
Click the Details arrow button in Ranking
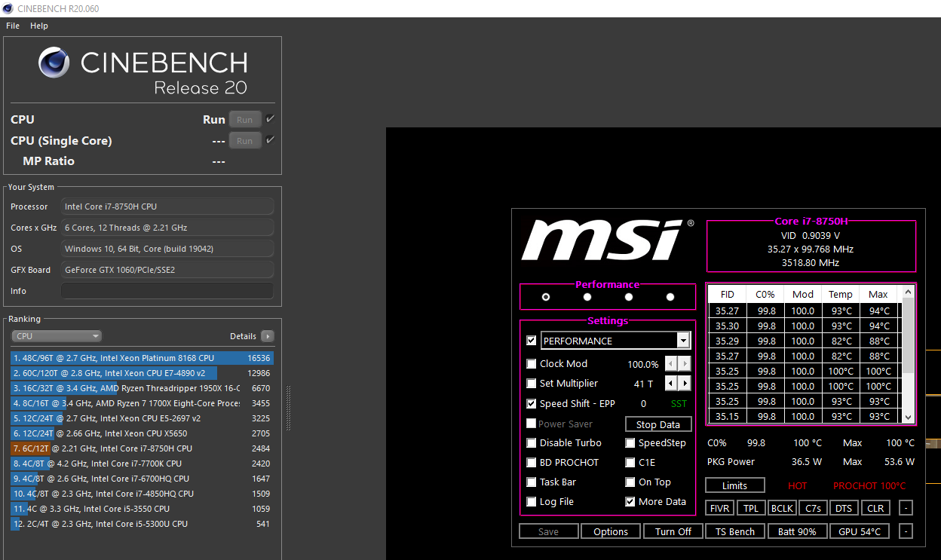267,336
